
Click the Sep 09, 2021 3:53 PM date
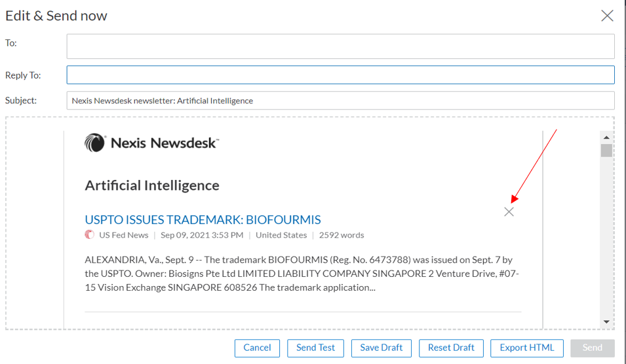click(x=202, y=235)
